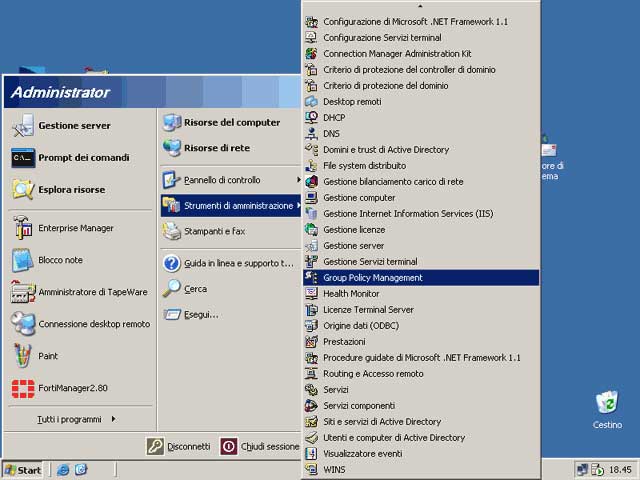Open Risorse di rete icon
Viewport: 640px width, 480px height.
point(172,148)
